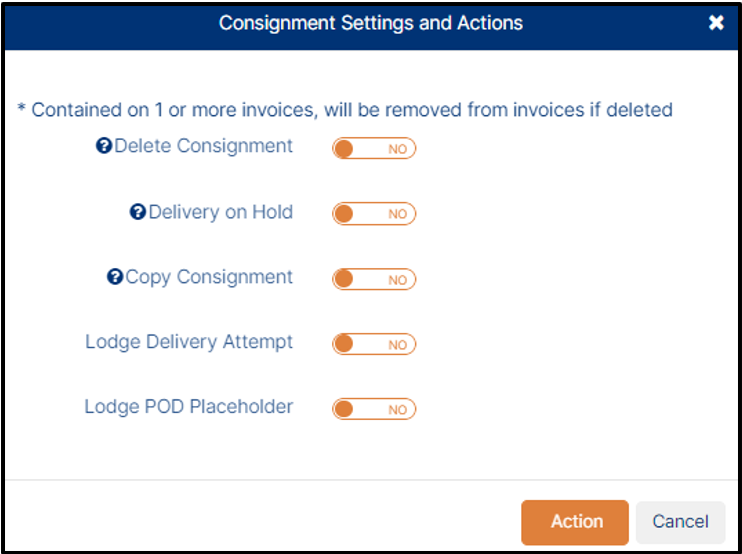Open help tooltip icon for Copy Consignment

click(x=115, y=277)
